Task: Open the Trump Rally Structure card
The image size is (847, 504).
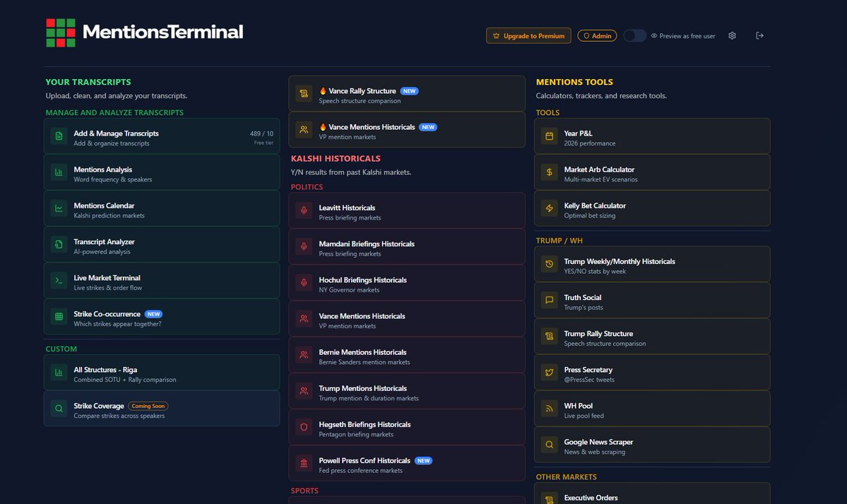Action: (652, 336)
